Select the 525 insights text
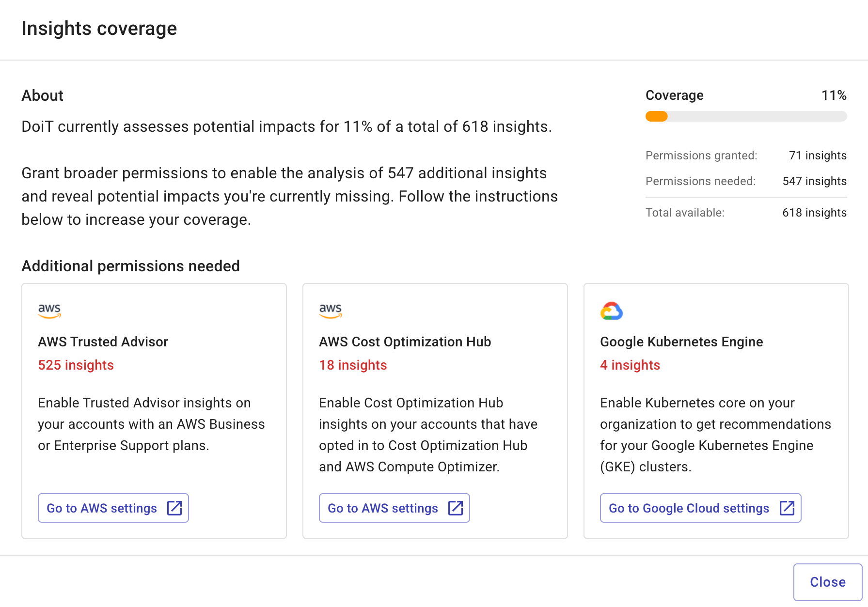868x607 pixels. (76, 365)
